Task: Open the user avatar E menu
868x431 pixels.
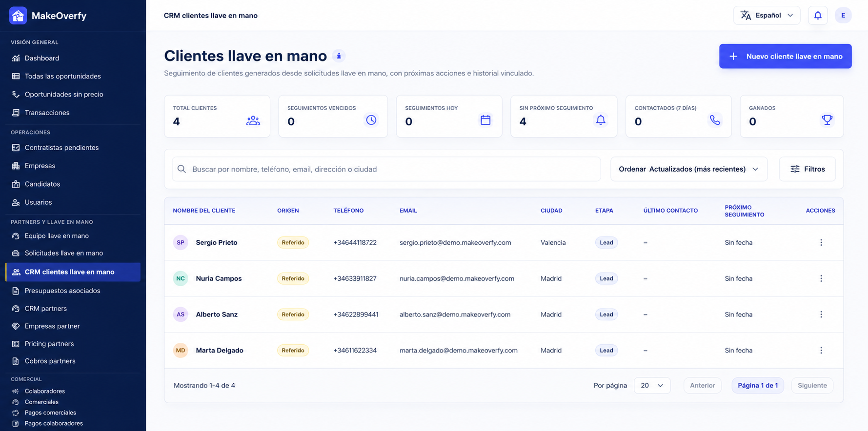Action: (x=843, y=16)
